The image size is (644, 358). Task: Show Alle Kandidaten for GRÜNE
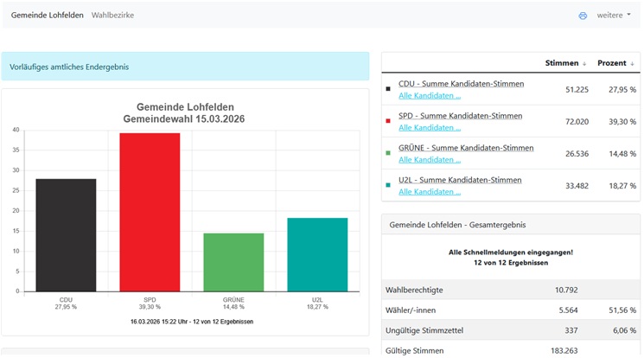pyautogui.click(x=430, y=160)
